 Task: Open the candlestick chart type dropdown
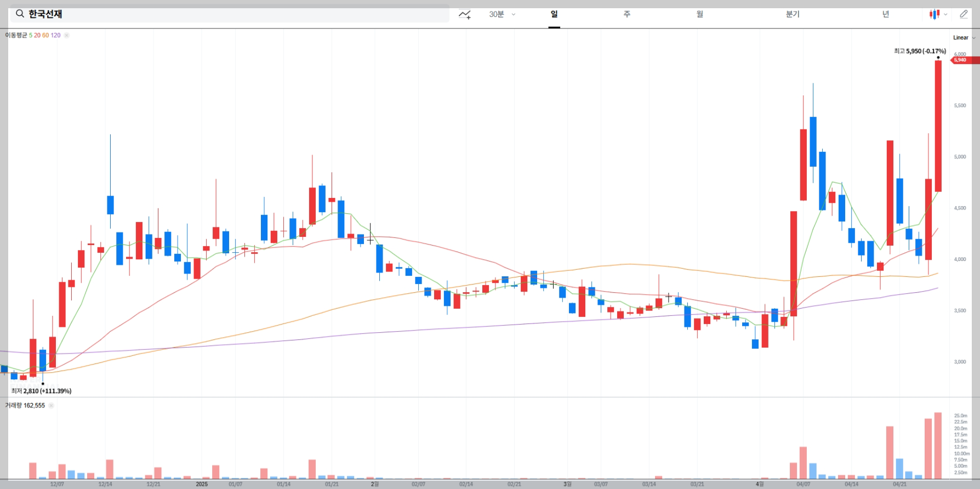tap(938, 14)
